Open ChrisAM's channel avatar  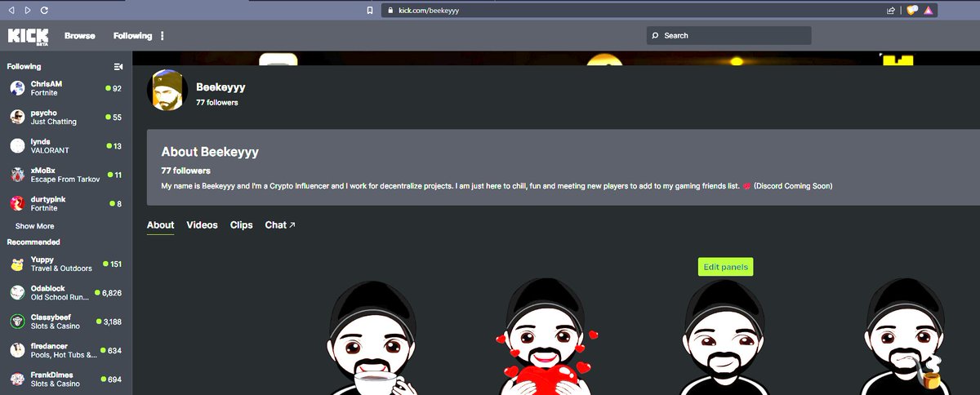17,88
